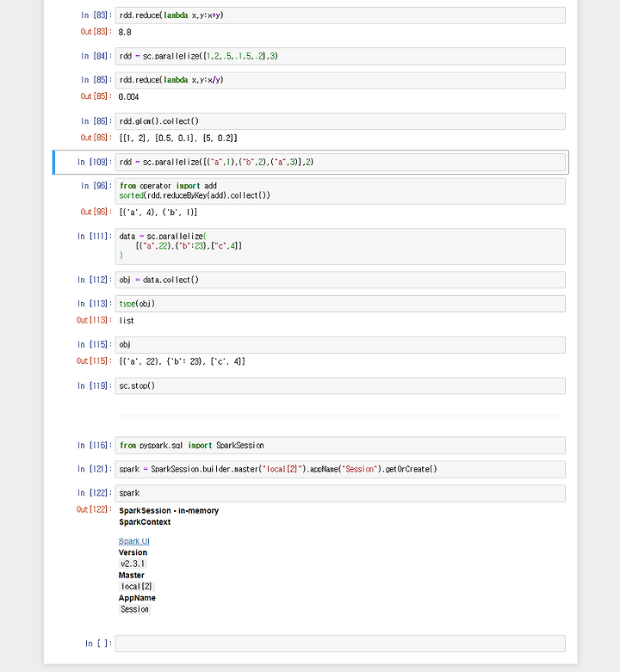The image size is (620, 672).
Task: Select the type(obj) cell
Action: coord(340,304)
